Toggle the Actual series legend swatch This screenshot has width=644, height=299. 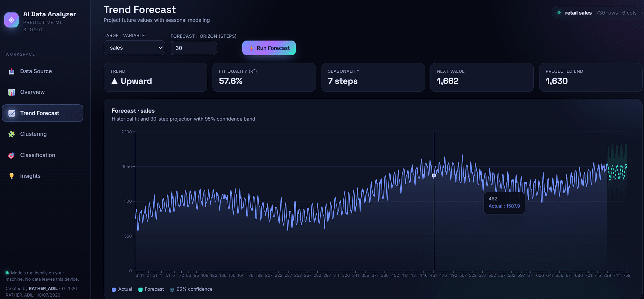click(x=114, y=290)
